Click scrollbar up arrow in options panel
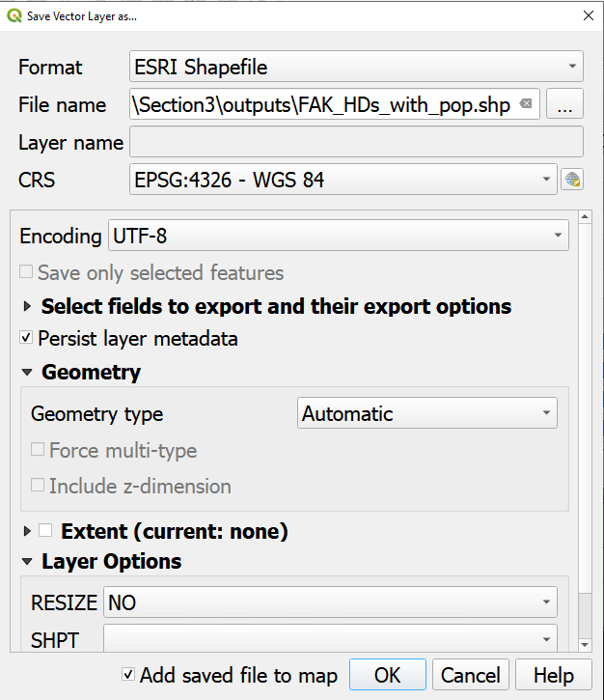The image size is (604, 700). (x=585, y=217)
